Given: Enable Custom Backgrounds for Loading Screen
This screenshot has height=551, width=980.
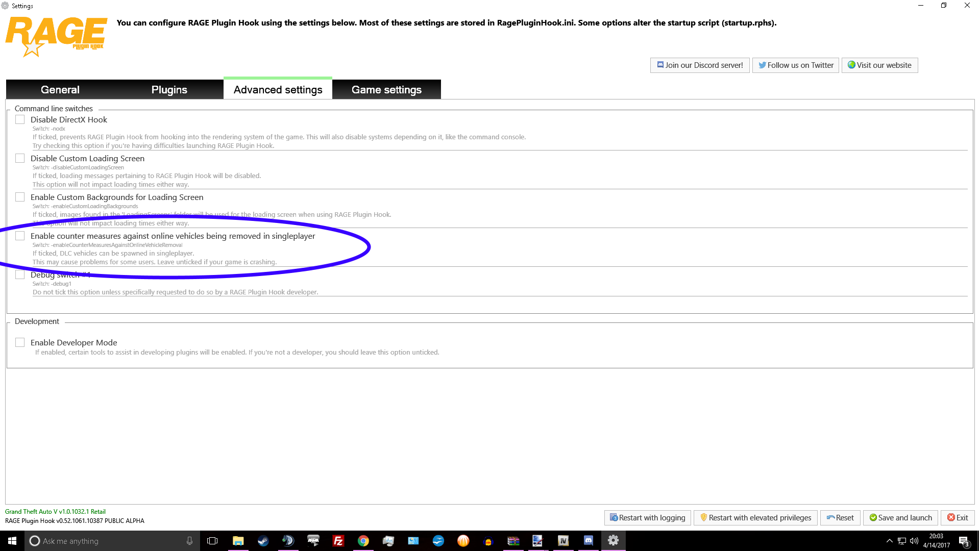Looking at the screenshot, I should click(x=20, y=197).
